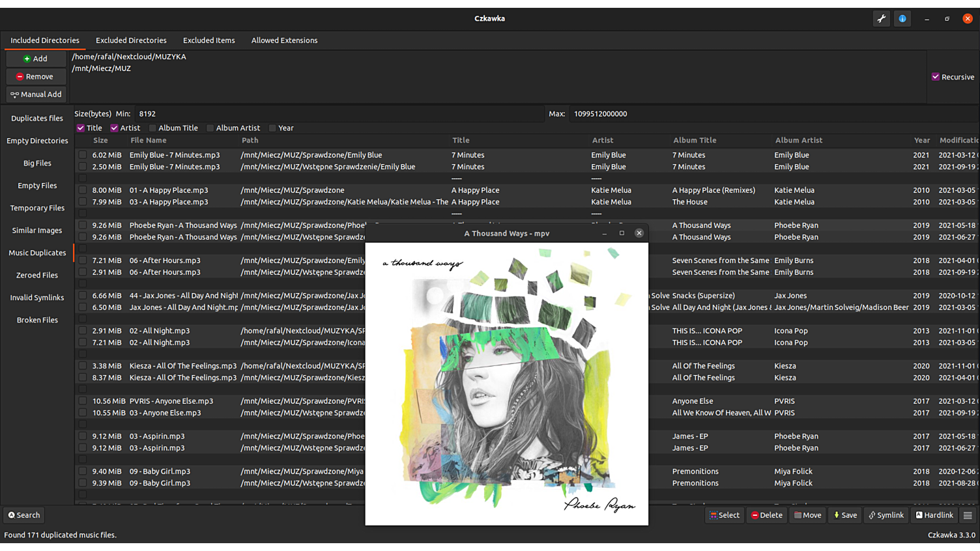Screen dimensions: 980x551
Task: Open the Allowed Extensions tab
Action: click(x=285, y=40)
